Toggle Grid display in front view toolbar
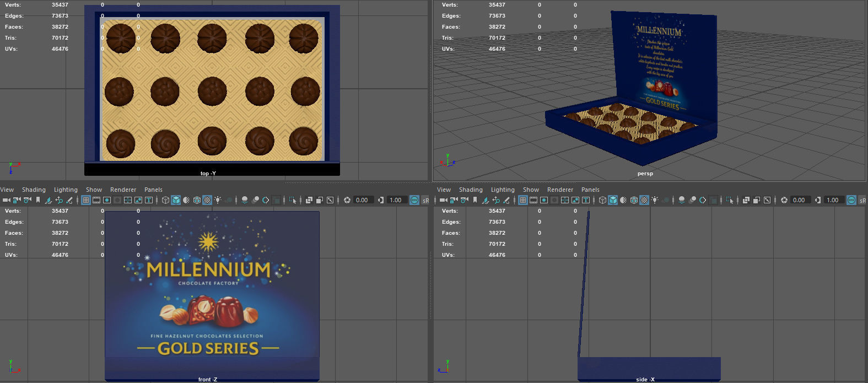This screenshot has height=383, width=868. pyautogui.click(x=85, y=200)
